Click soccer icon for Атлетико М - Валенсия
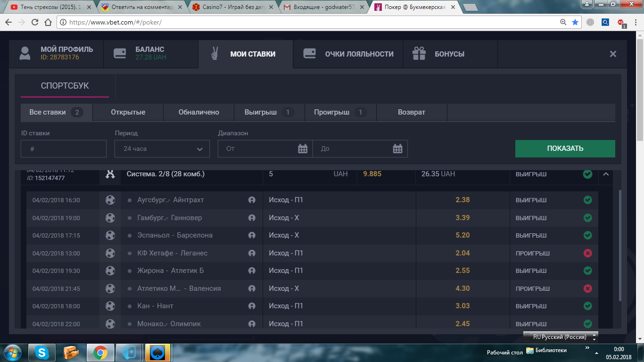Viewport: 644px width, 362px height. click(x=110, y=288)
